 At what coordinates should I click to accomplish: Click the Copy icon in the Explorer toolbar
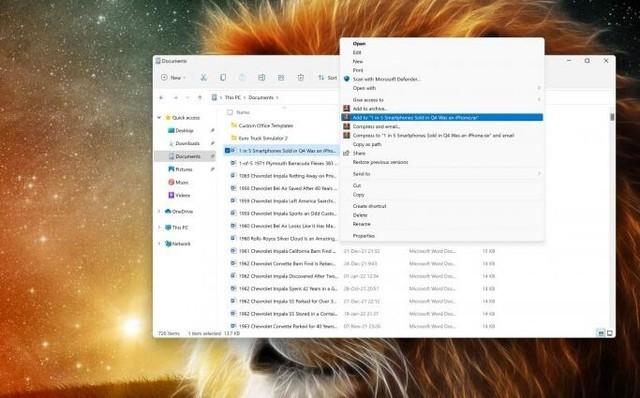pyautogui.click(x=223, y=78)
